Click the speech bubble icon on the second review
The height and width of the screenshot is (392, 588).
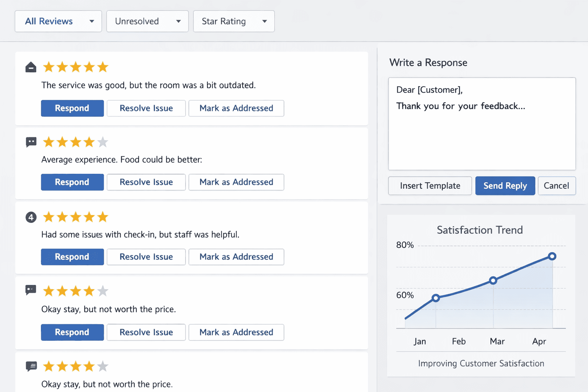(31, 142)
